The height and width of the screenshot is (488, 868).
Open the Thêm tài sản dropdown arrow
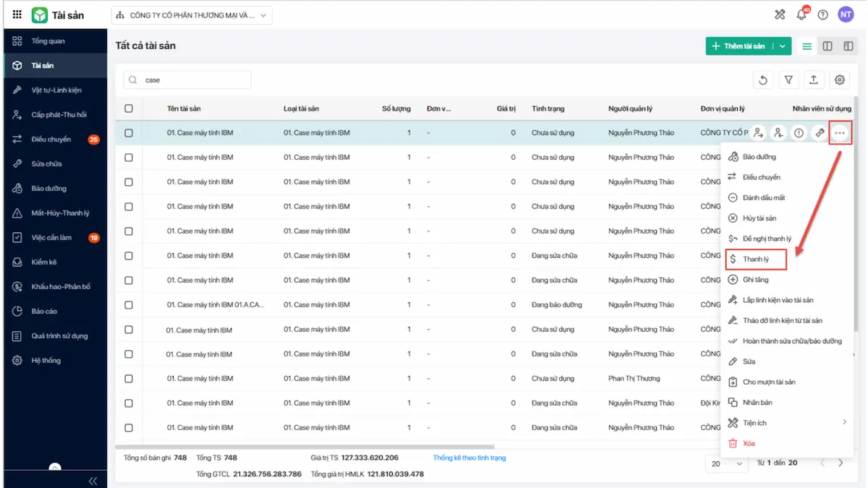coord(783,46)
